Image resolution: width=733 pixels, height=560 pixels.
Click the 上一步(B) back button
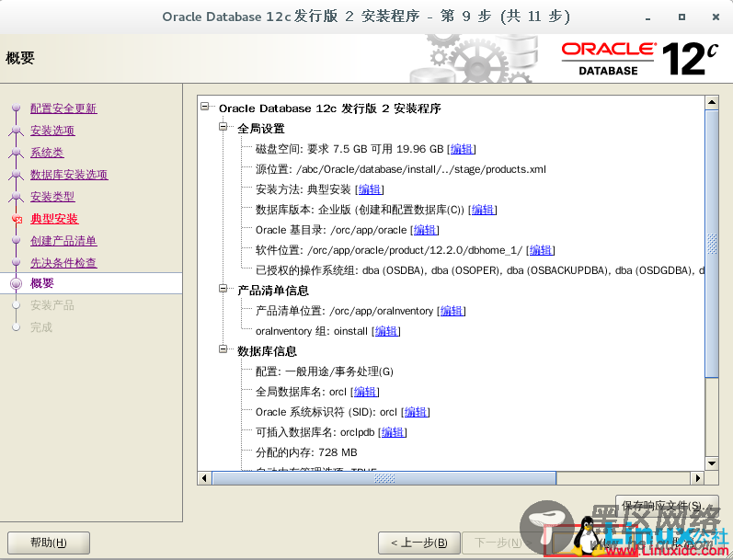[x=418, y=543]
